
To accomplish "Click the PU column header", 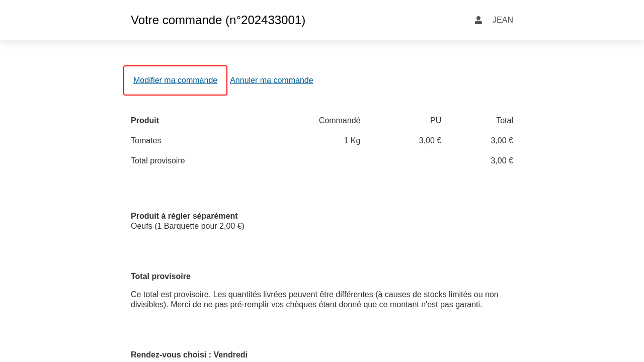I will tap(435, 121).
